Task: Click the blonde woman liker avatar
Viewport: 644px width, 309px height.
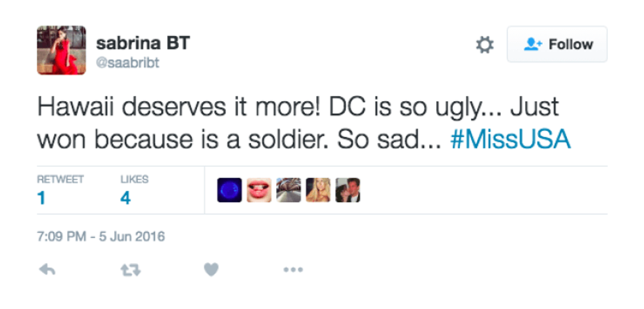Action: 318,190
